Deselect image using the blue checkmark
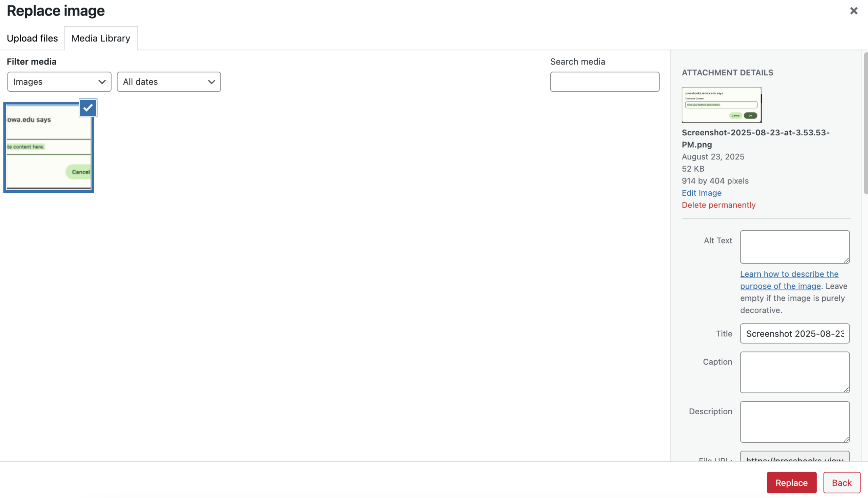 tap(88, 108)
